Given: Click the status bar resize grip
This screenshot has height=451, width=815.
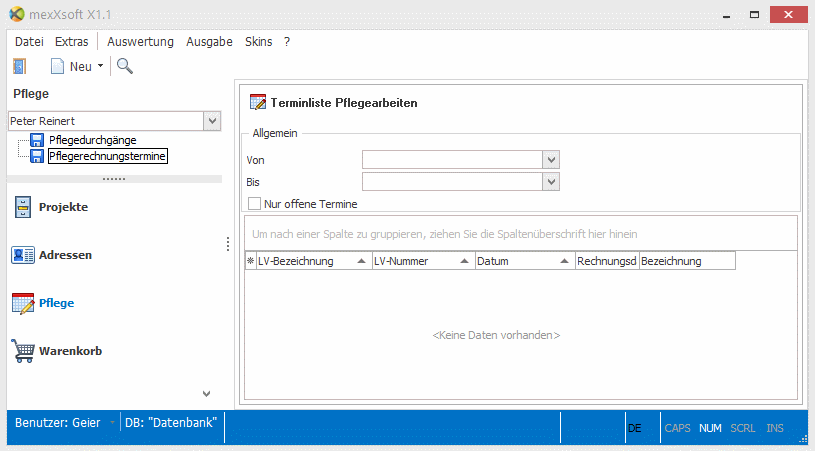Looking at the screenshot, I should coord(803,439).
